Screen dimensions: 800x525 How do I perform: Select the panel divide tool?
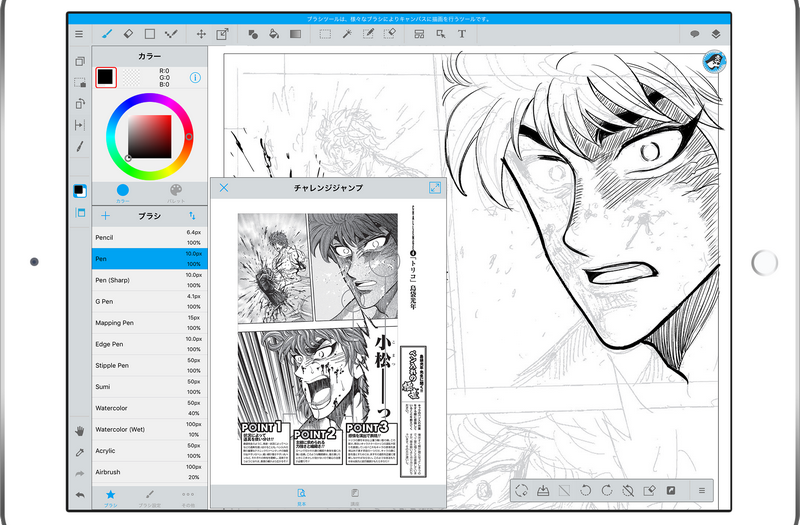tap(419, 34)
